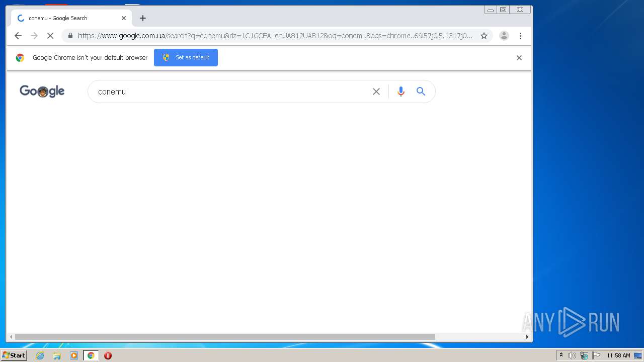Dismiss the default browser infobar
This screenshot has height=362, width=644.
[519, 58]
